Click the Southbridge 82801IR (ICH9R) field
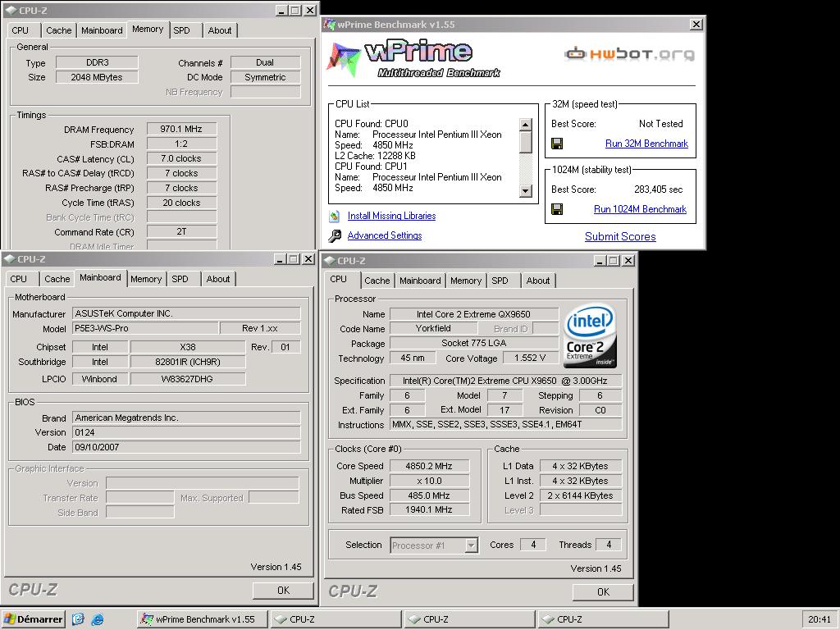 coord(188,362)
